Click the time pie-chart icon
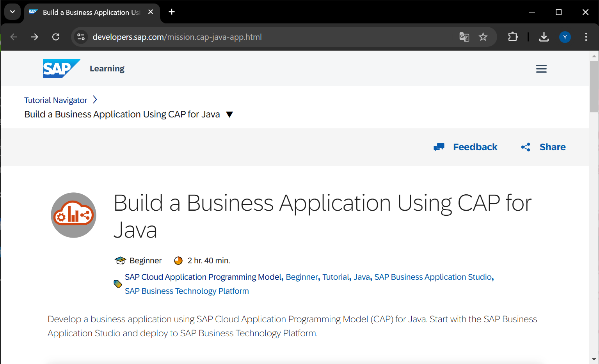This screenshot has width=599, height=364. 178,261
